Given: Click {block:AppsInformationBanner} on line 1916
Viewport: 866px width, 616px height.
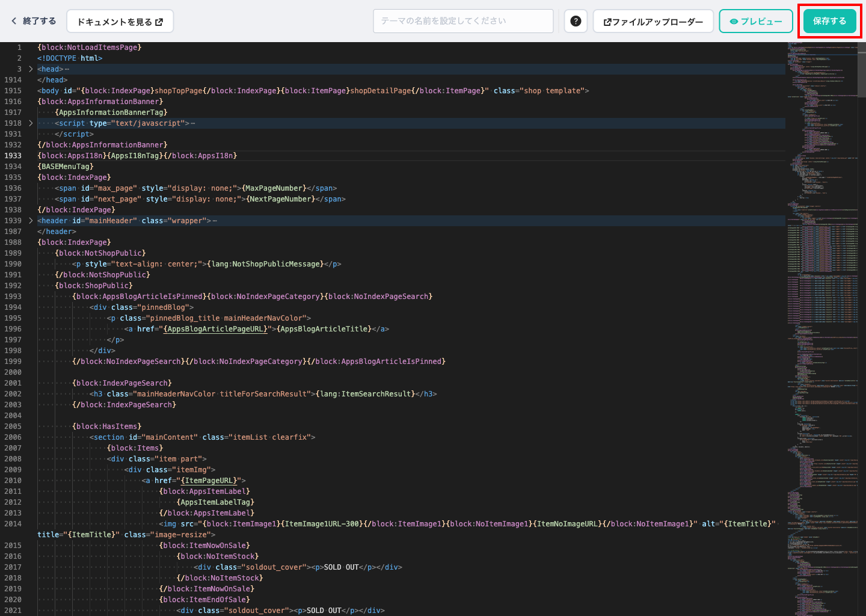Looking at the screenshot, I should (x=100, y=102).
